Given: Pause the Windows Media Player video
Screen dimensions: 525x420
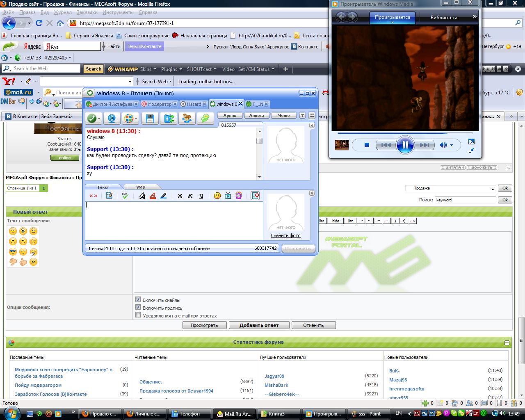Looking at the screenshot, I should click(405, 145).
